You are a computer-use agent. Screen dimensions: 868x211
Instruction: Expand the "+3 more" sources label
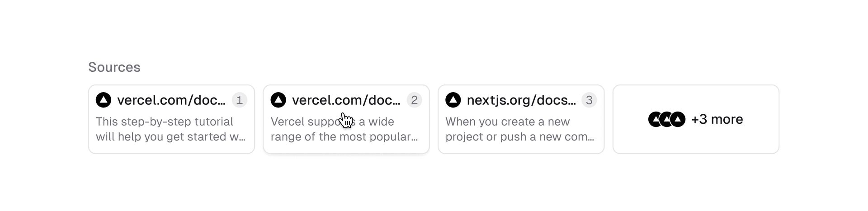(x=717, y=119)
